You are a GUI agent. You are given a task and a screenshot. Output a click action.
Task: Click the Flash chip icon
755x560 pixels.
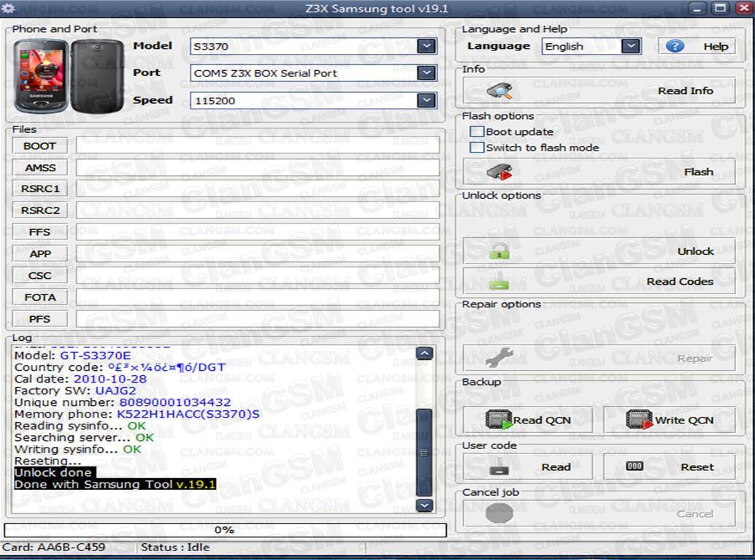499,172
